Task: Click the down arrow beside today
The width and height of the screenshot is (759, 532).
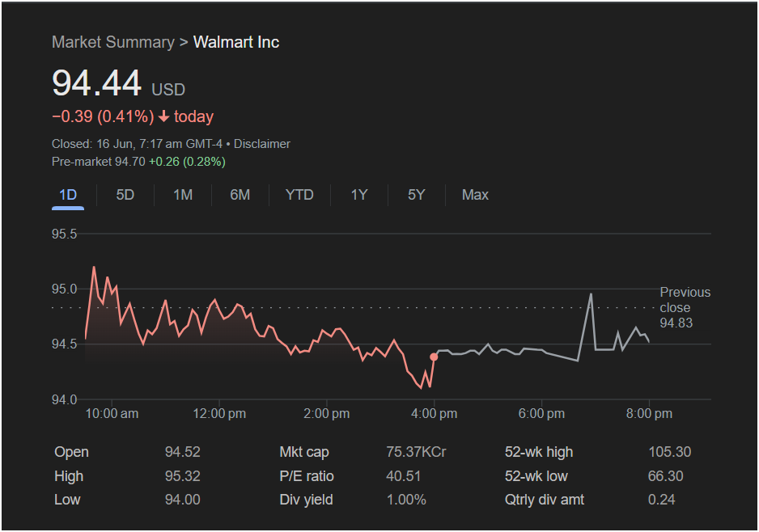Action: [163, 116]
